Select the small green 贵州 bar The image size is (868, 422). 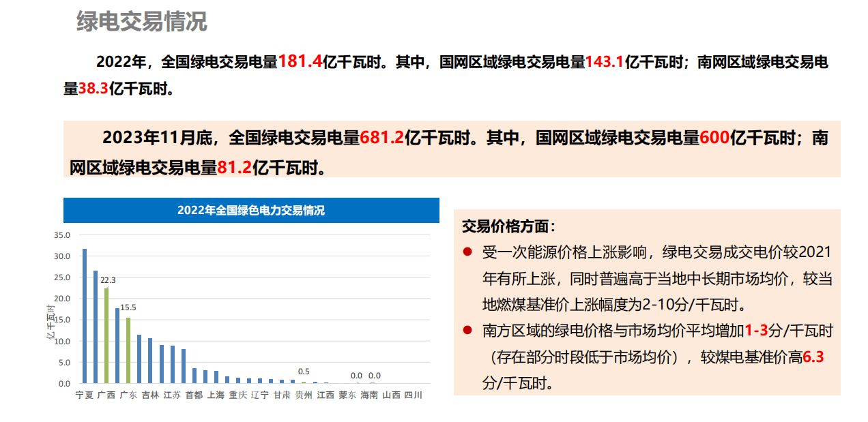click(x=303, y=382)
